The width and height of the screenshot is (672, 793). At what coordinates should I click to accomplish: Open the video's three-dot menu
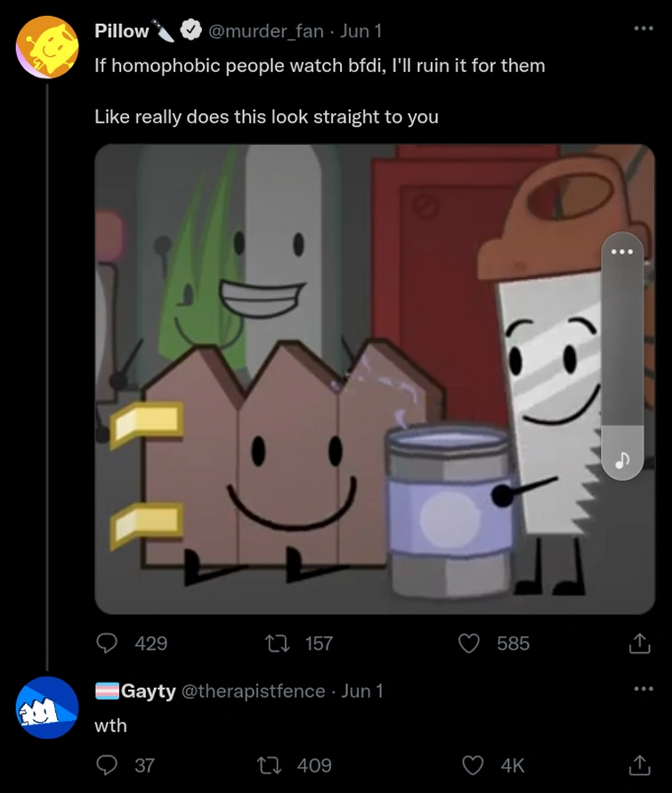point(621,252)
